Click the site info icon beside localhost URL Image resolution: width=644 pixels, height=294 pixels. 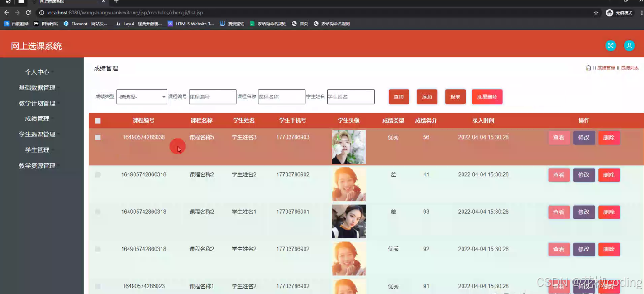coord(42,13)
